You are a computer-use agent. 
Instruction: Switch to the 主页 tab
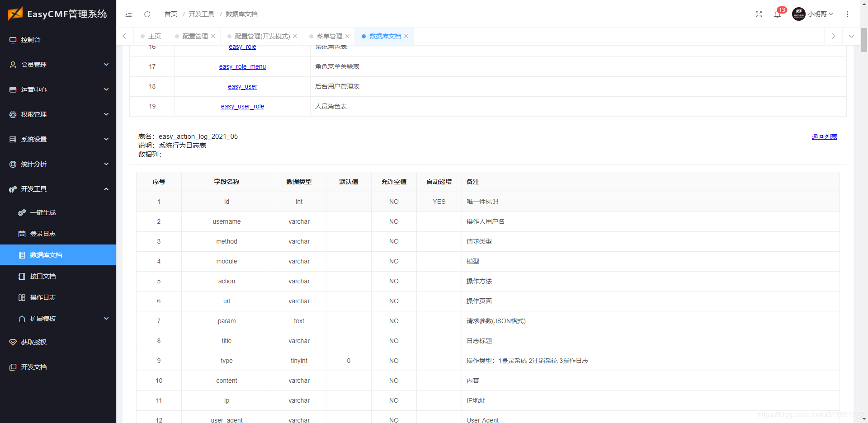pyautogui.click(x=151, y=36)
